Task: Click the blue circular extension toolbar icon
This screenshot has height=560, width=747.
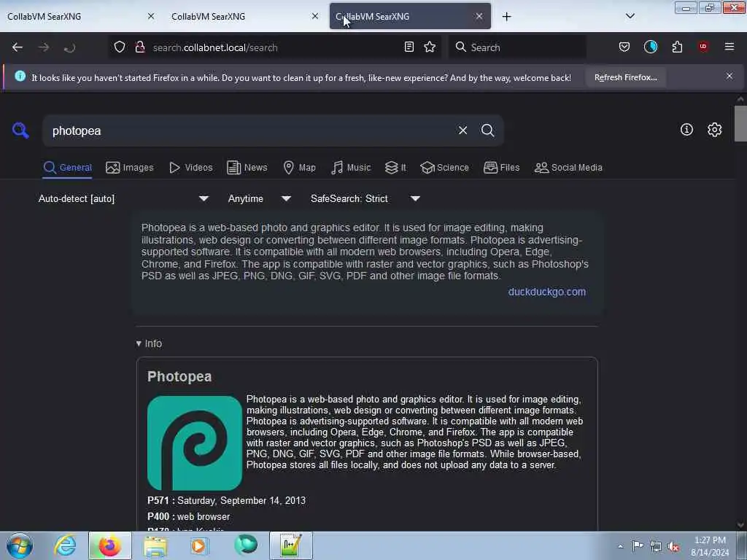Action: 650,47
